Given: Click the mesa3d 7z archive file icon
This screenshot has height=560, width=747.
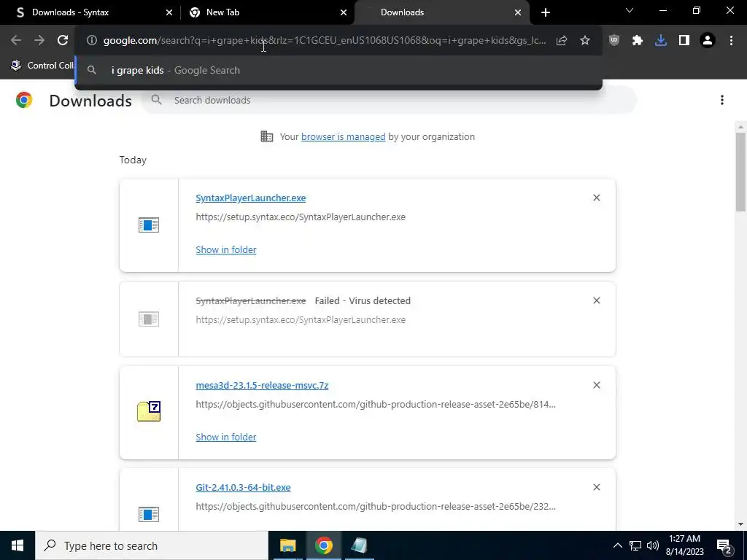Looking at the screenshot, I should (x=149, y=411).
